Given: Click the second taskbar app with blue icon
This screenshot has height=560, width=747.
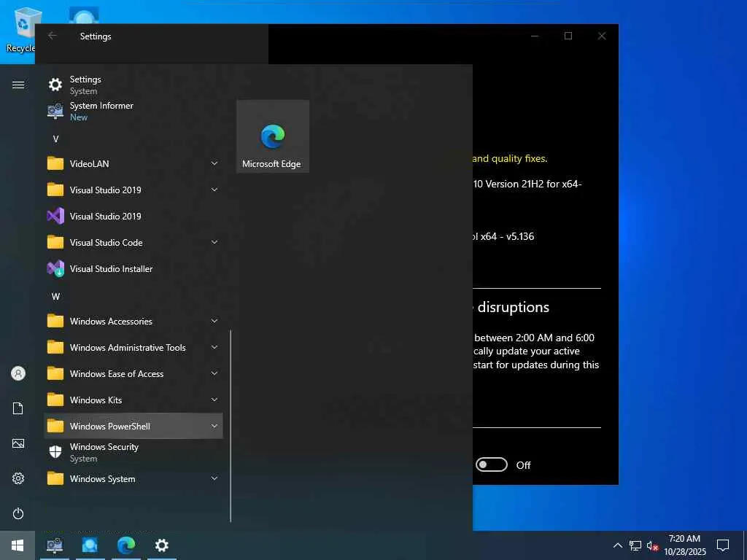Looking at the screenshot, I should pos(90,545).
